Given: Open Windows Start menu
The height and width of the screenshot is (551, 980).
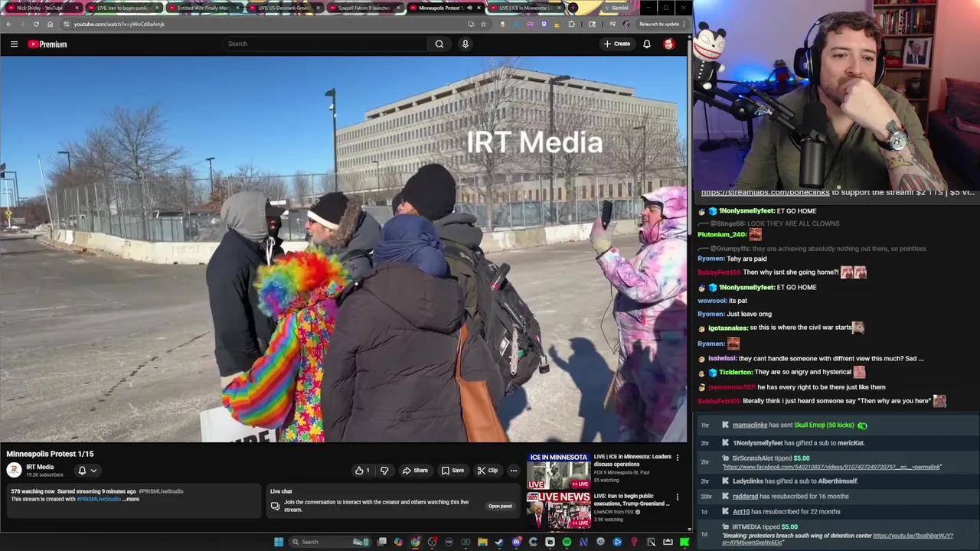Looking at the screenshot, I should [279, 542].
